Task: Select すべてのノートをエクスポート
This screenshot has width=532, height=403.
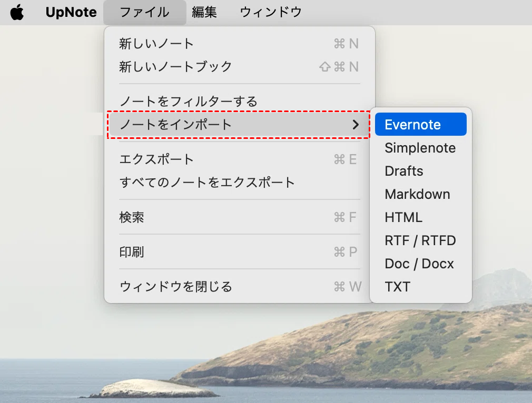Action: click(x=239, y=183)
